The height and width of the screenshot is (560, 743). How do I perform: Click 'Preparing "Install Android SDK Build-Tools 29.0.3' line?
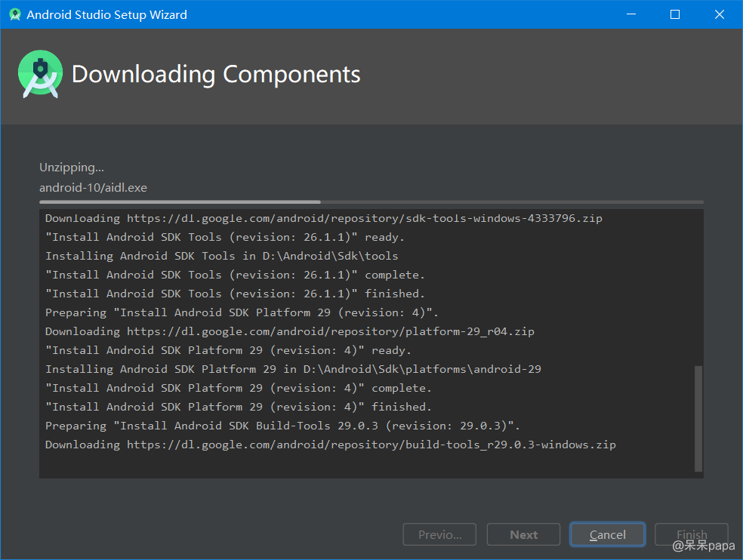pos(283,426)
